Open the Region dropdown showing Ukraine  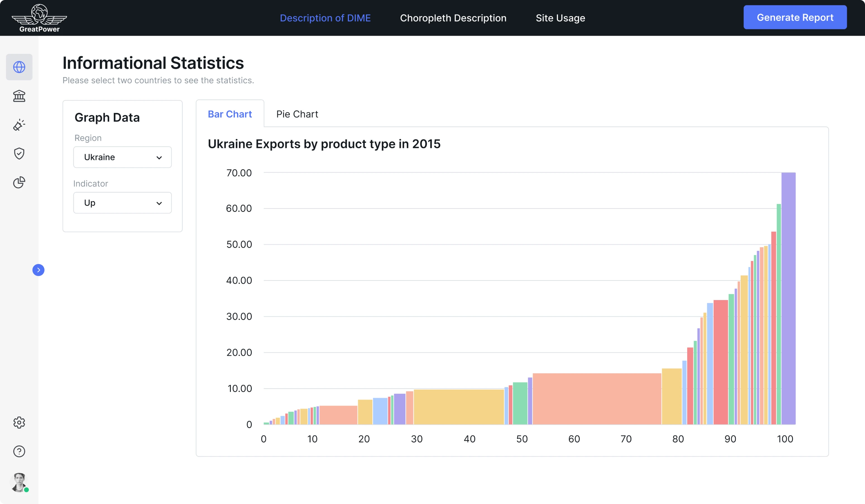pyautogui.click(x=122, y=157)
